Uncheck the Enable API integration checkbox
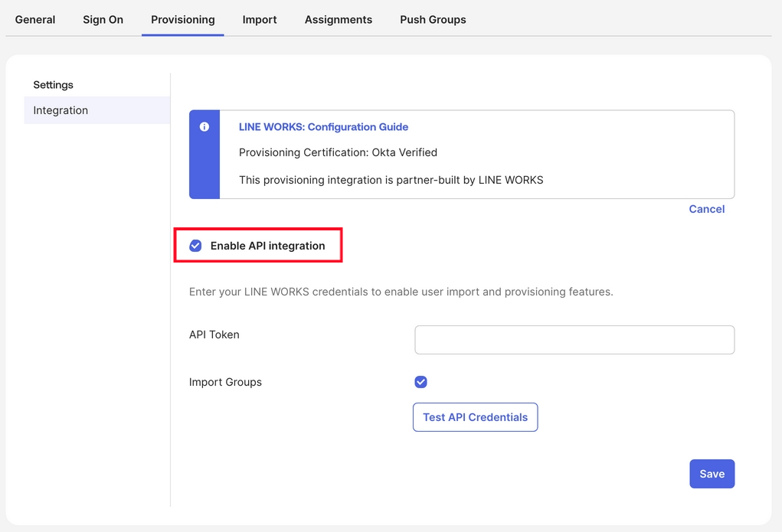Screen dimensions: 782x532 195,245
